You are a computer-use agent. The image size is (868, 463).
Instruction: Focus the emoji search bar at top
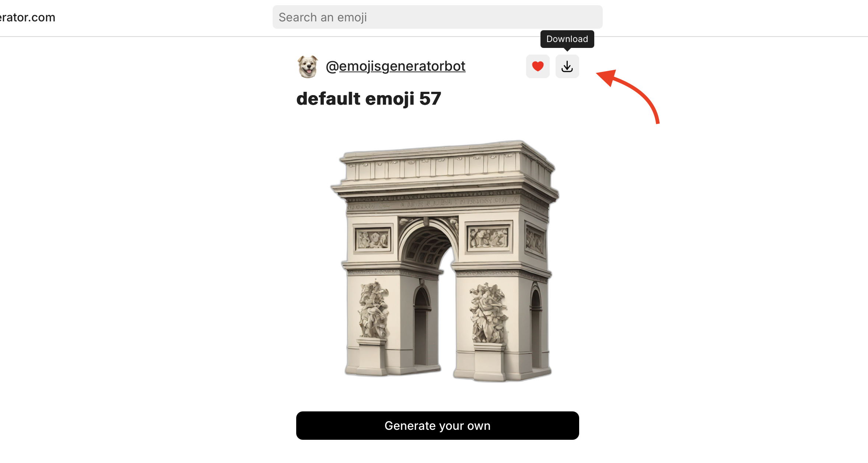[x=437, y=17]
